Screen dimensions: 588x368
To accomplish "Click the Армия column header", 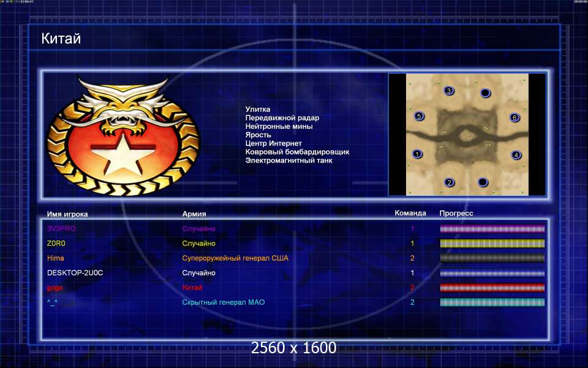I will pyautogui.click(x=194, y=214).
